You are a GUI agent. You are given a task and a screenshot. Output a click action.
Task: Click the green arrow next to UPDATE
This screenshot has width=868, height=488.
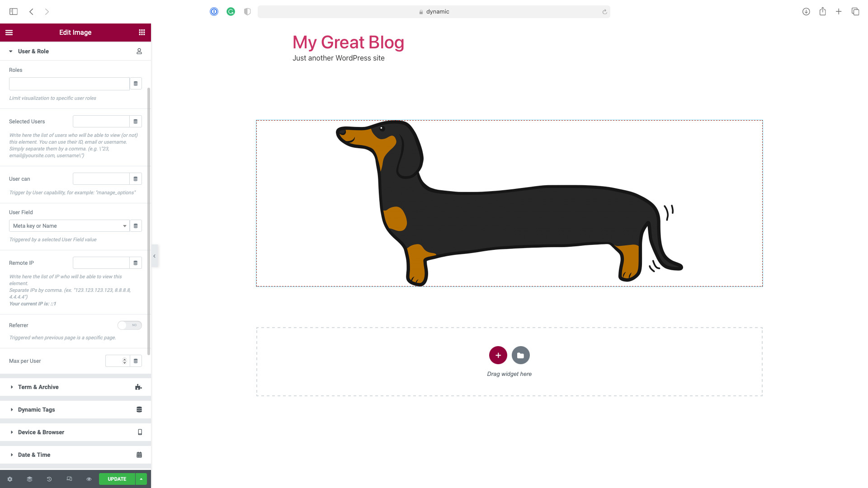click(x=142, y=479)
